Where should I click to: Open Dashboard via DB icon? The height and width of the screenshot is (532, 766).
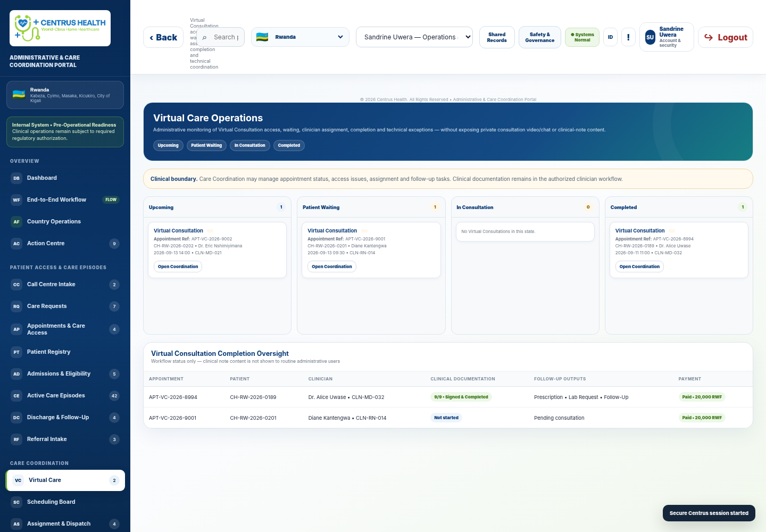point(16,178)
